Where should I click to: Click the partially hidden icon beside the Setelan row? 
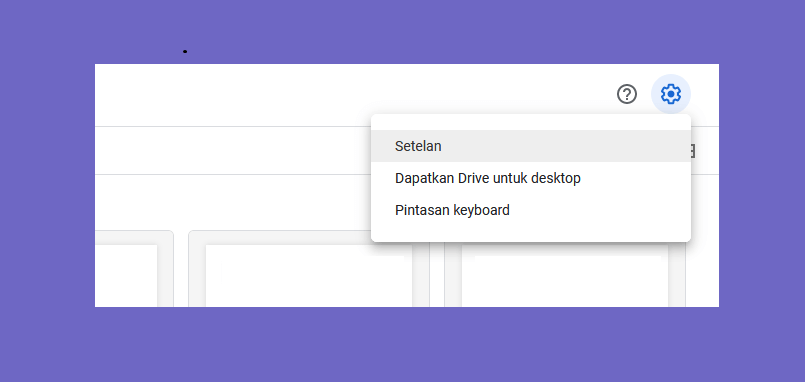pos(692,151)
